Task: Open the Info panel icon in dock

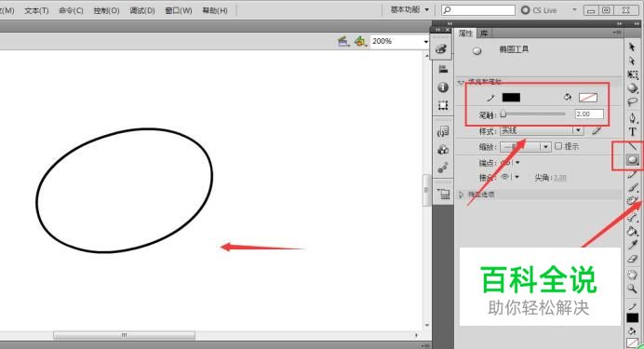Action: coord(443,87)
